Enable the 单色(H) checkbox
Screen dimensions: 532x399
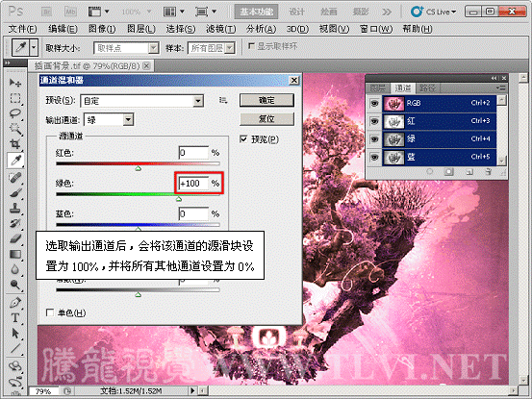click(50, 312)
